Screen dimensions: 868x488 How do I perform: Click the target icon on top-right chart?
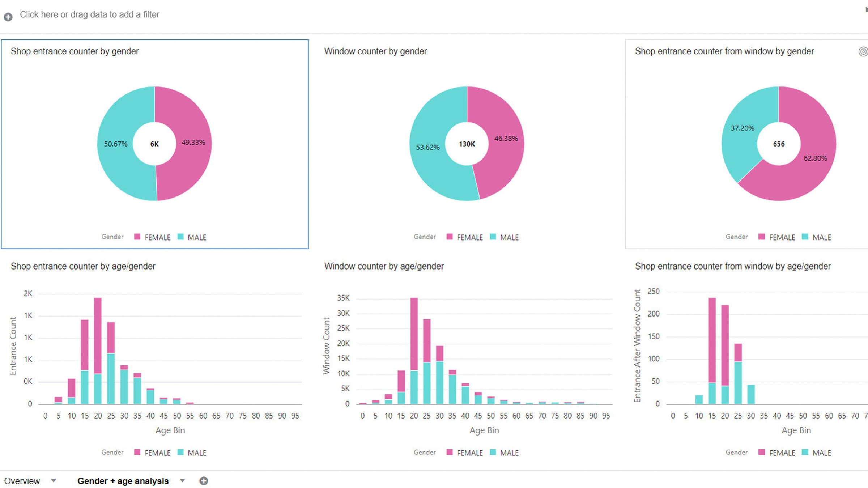863,52
